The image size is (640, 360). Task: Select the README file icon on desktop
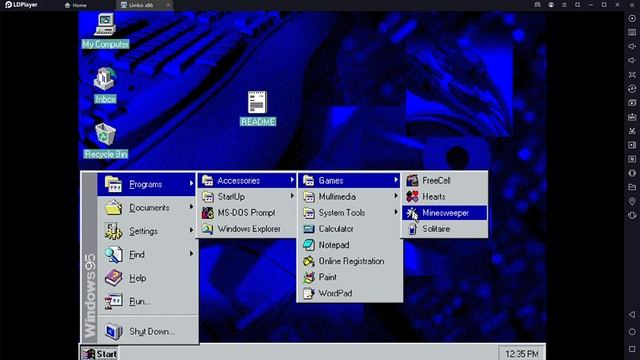258,109
